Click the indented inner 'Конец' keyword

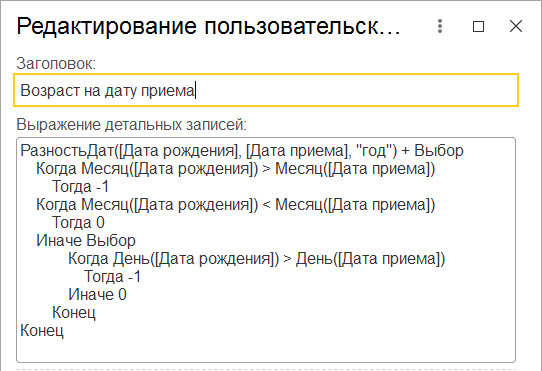(x=74, y=313)
